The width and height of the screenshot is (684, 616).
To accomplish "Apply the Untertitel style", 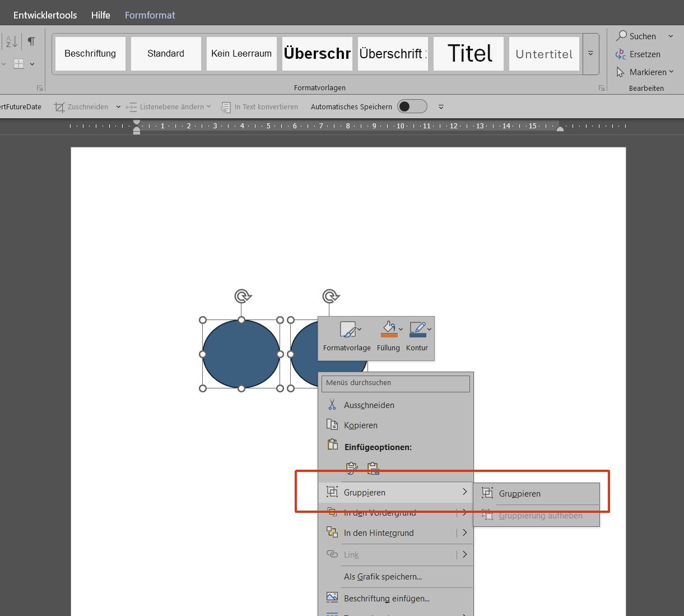I will [544, 54].
